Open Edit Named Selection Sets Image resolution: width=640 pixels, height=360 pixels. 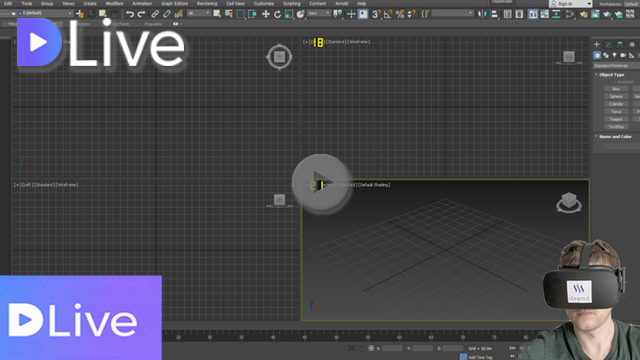tap(425, 14)
